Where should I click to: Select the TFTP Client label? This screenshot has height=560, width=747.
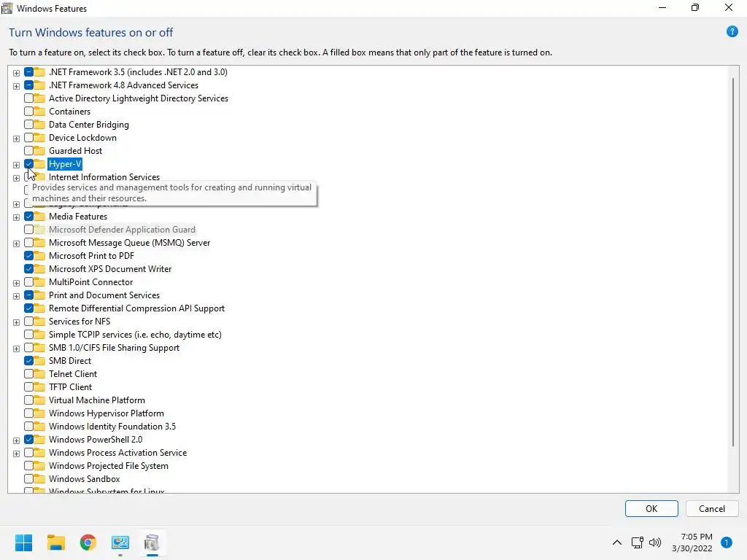click(x=70, y=387)
